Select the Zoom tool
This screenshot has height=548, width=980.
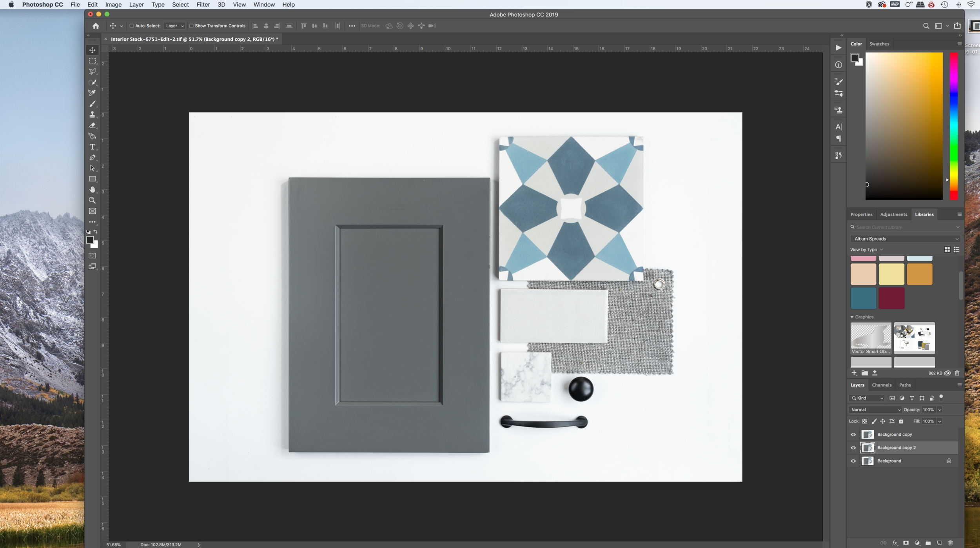pyautogui.click(x=92, y=200)
